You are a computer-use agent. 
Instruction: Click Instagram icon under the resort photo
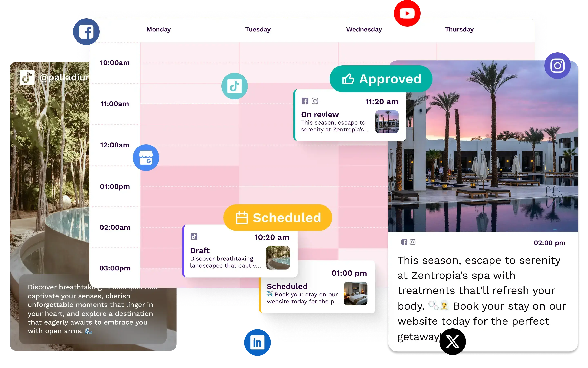[413, 242]
